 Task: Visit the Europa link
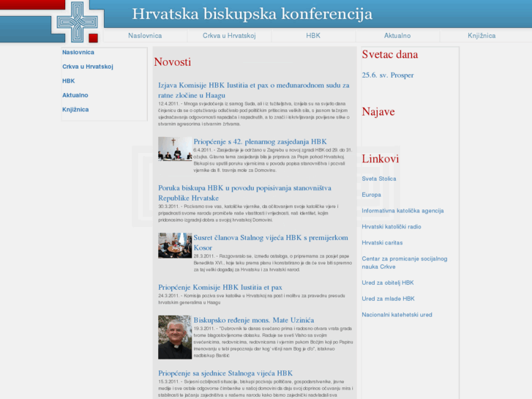pyautogui.click(x=371, y=195)
